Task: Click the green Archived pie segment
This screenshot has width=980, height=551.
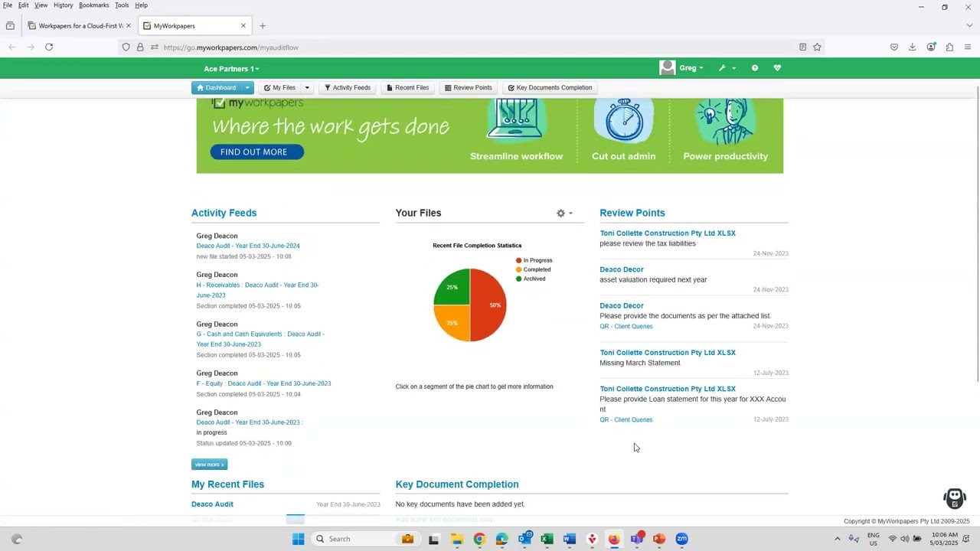Action: point(452,287)
